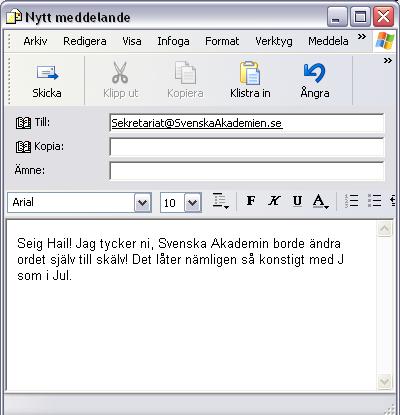Click the Kopiera copy icon
400x415 pixels.
tap(185, 72)
